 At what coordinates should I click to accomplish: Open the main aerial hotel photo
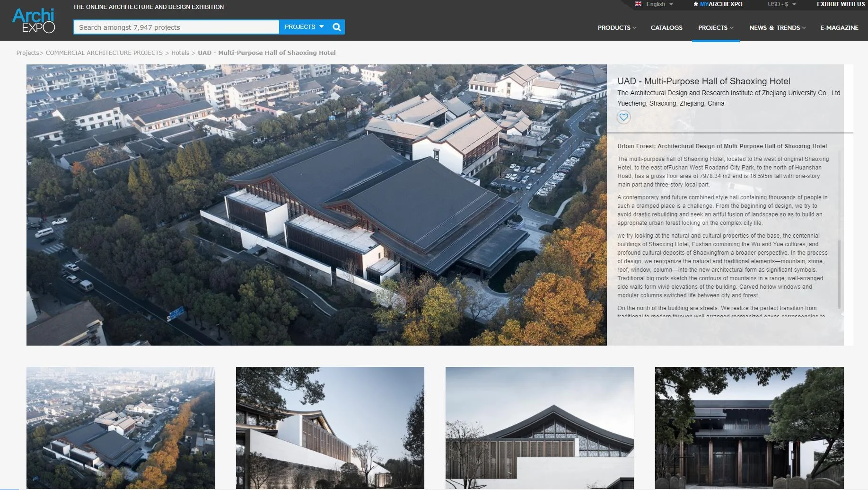coord(316,205)
